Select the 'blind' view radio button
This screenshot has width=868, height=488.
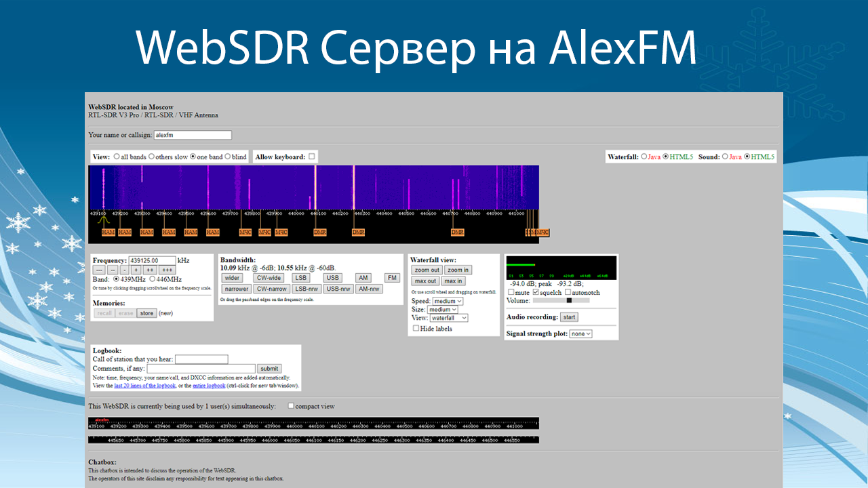point(227,157)
